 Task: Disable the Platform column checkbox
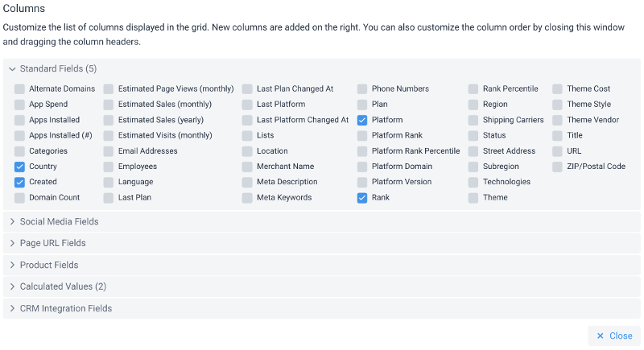coord(361,120)
